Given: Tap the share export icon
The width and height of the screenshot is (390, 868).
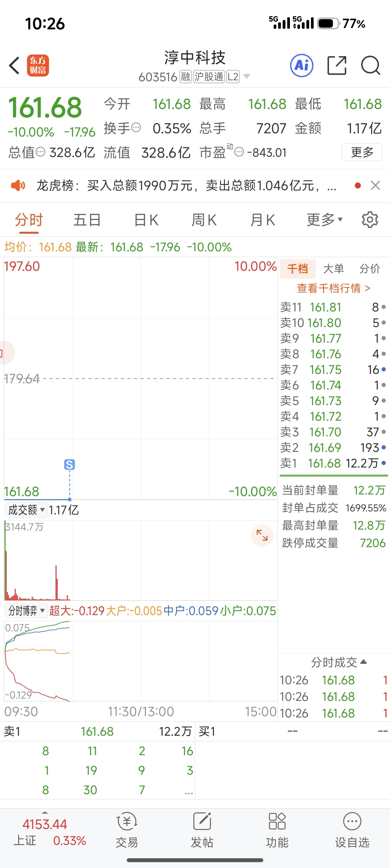Looking at the screenshot, I should pyautogui.click(x=337, y=65).
